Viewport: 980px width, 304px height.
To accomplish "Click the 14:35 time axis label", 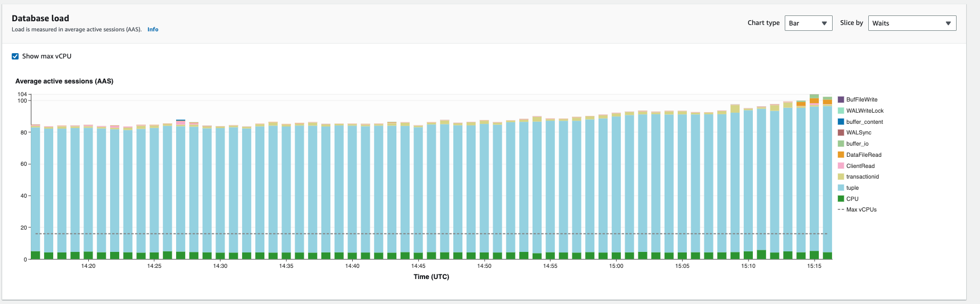I will click(286, 266).
